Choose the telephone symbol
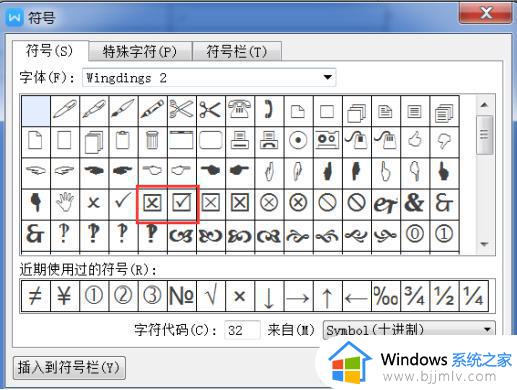The height and width of the screenshot is (390, 517). point(240,110)
